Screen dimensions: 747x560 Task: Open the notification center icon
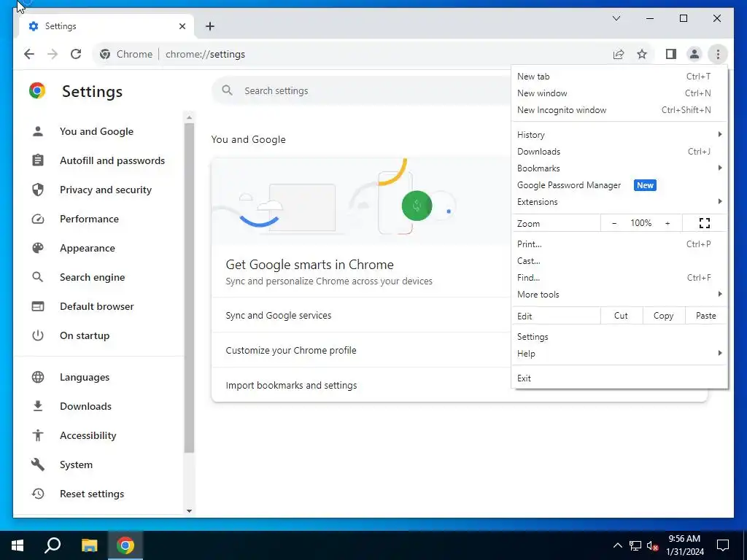tap(723, 545)
